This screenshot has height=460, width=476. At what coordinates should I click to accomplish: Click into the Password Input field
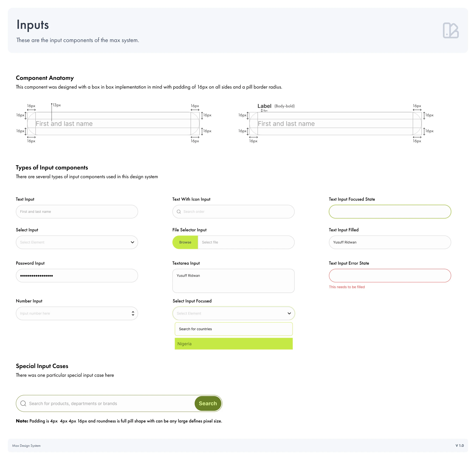pyautogui.click(x=77, y=275)
